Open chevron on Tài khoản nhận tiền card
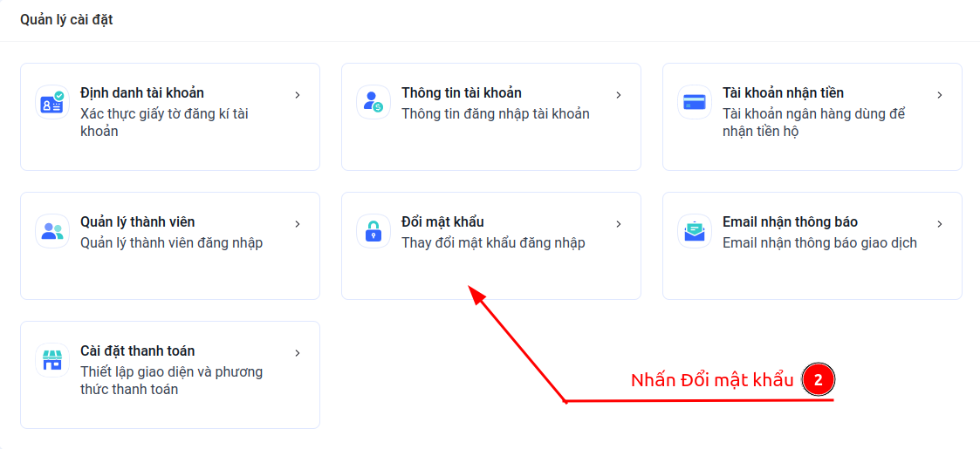The width and height of the screenshot is (980, 449). click(x=939, y=95)
